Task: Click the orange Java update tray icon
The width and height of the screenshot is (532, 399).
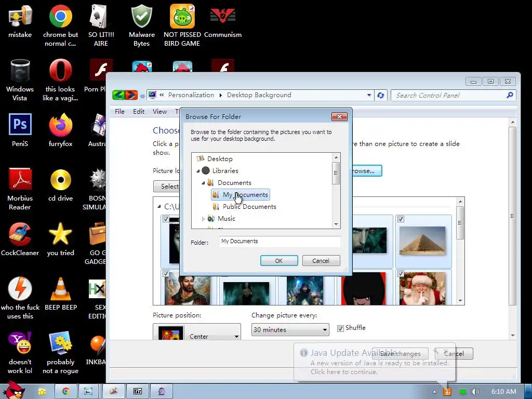Action: click(x=447, y=392)
